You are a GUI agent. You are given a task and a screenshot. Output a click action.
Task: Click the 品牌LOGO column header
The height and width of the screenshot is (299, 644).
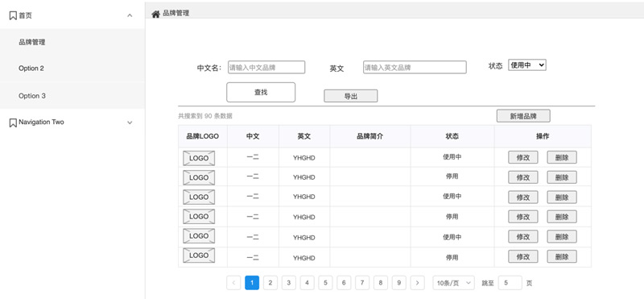click(x=203, y=136)
